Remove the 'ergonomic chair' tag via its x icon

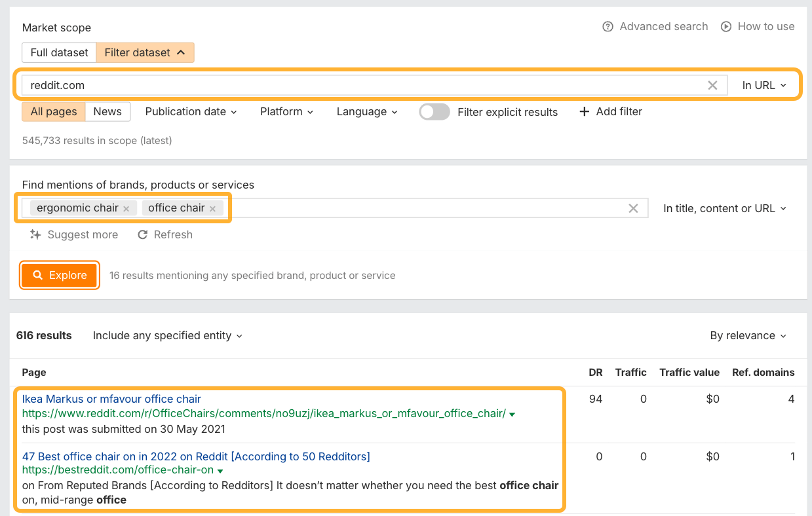[126, 208]
